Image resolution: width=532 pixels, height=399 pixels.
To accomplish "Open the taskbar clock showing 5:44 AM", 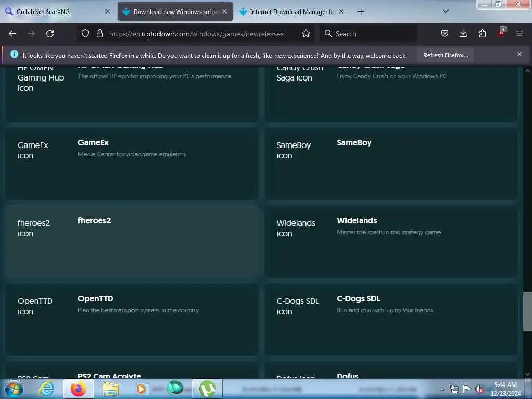I will [x=505, y=389].
